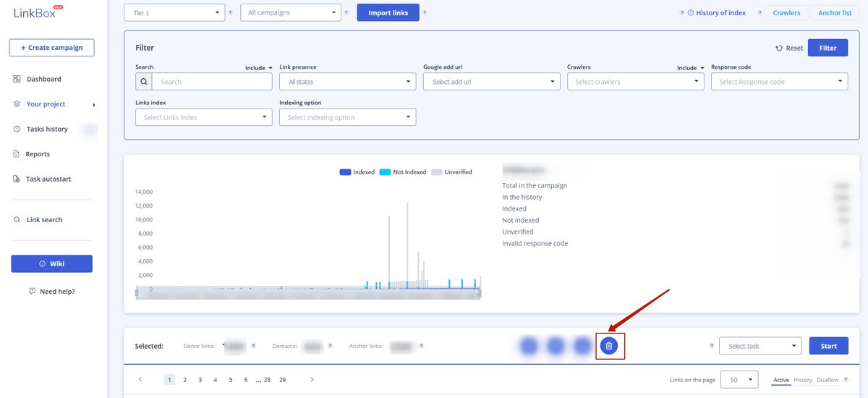Open Tasks history in sidebar
The width and height of the screenshot is (868, 398).
tap(47, 129)
